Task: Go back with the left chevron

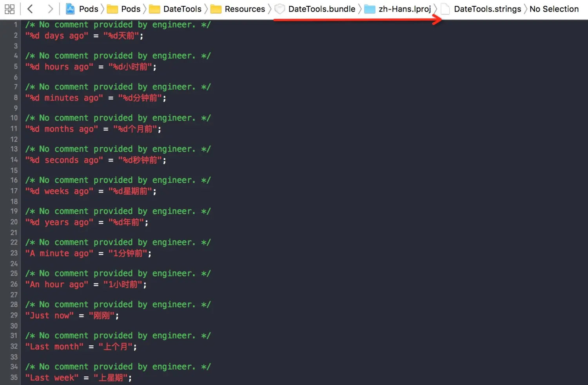Action: (30, 9)
